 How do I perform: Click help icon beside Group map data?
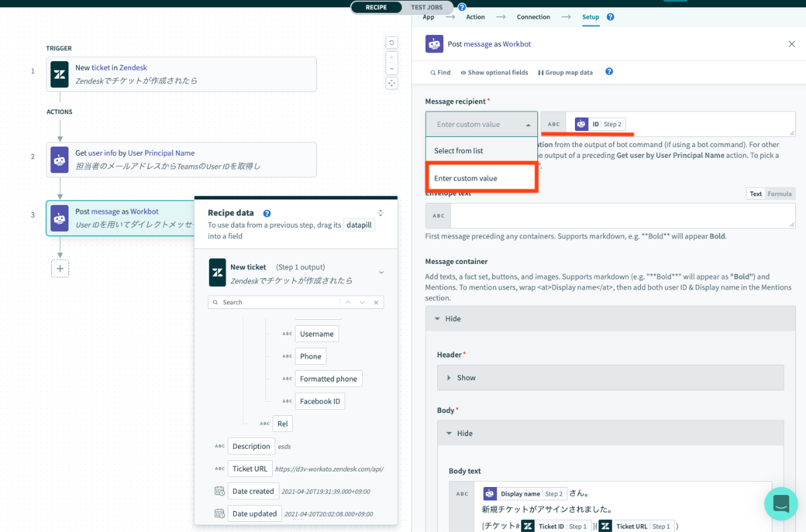click(x=609, y=71)
